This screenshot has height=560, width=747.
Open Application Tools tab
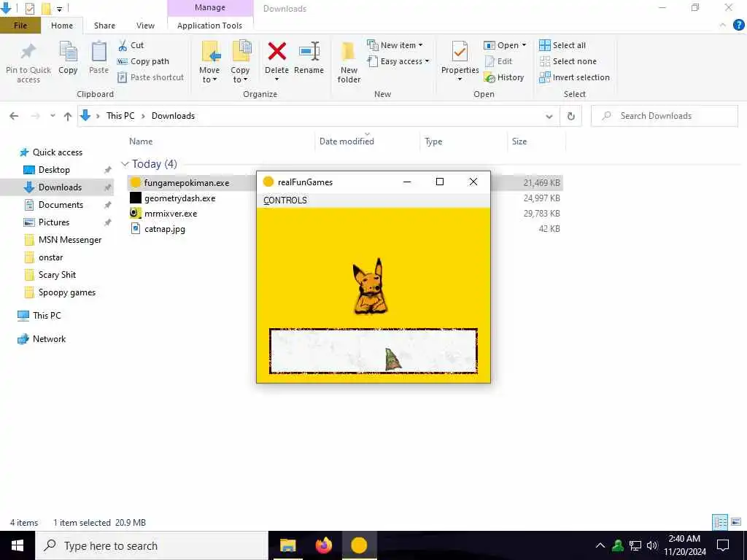[209, 26]
